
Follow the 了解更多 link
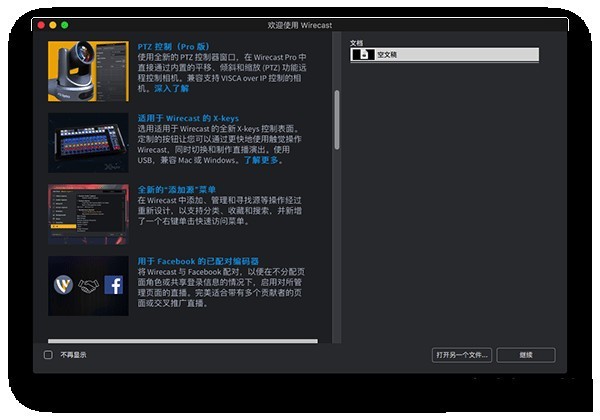point(261,160)
